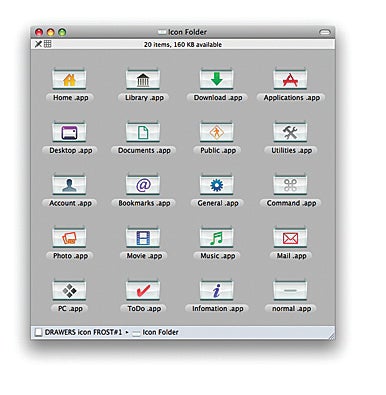Select the Public .app pedestrian sign icon
This screenshot has width=386, height=395.
(x=217, y=132)
